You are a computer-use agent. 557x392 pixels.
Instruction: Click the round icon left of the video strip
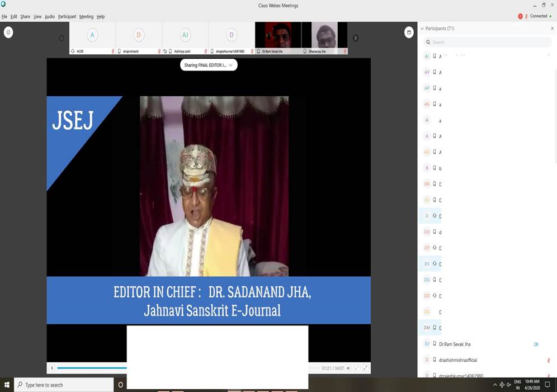coord(8,32)
